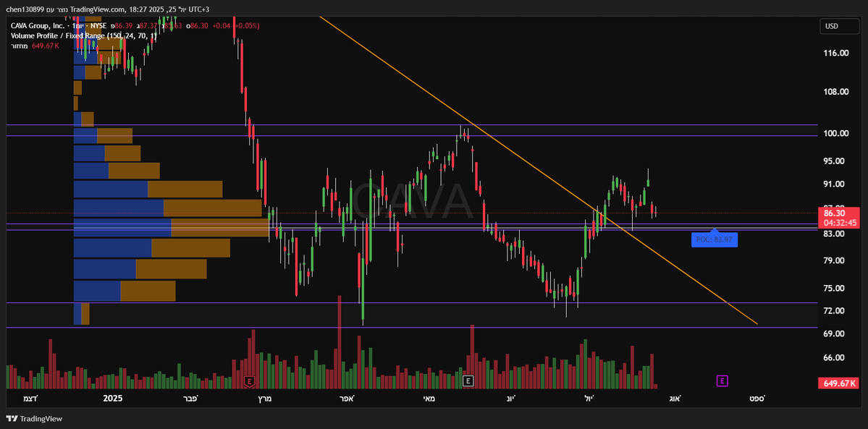
Task: Click the current price label 86.30
Action: [x=838, y=213]
